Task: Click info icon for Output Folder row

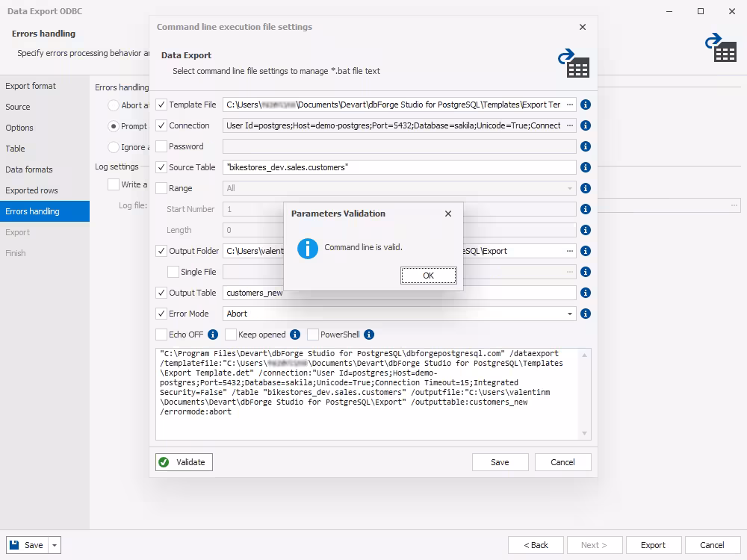Action: coord(586,251)
